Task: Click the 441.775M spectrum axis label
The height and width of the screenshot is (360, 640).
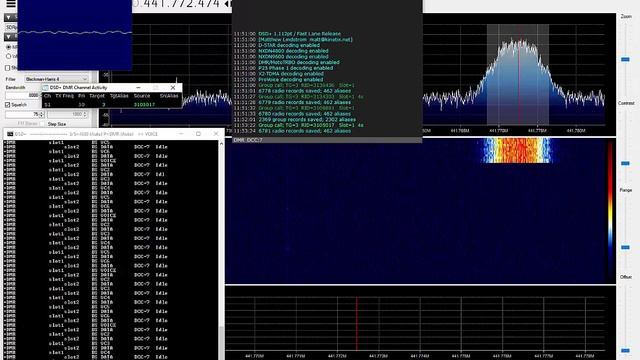Action: pos(537,131)
